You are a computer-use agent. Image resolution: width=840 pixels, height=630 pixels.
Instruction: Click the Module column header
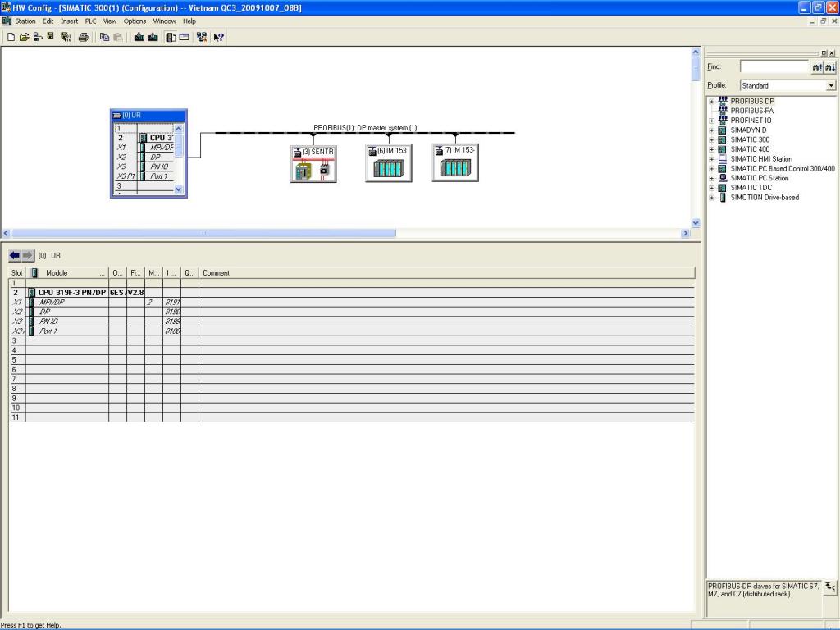[67, 272]
